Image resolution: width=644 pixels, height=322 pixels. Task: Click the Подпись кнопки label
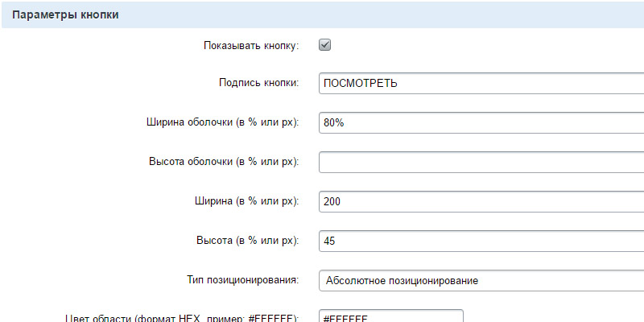click(x=258, y=83)
